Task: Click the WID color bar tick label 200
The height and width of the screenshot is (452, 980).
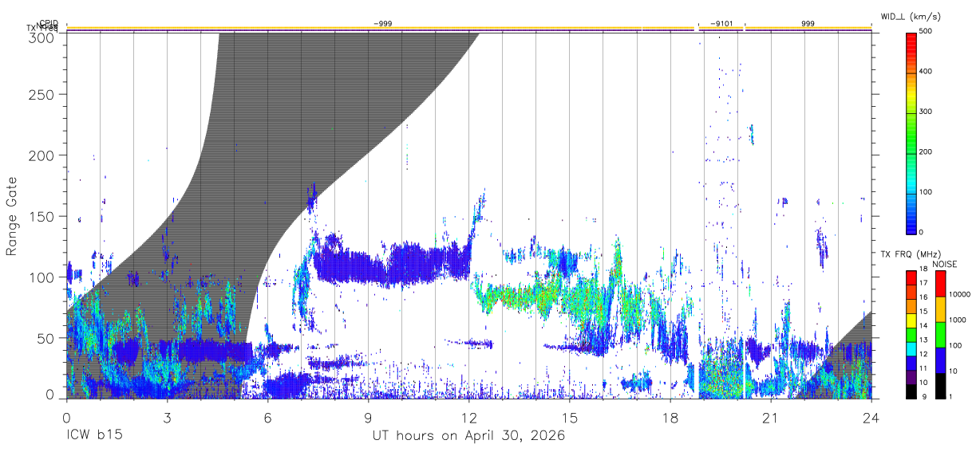Action: (x=927, y=151)
